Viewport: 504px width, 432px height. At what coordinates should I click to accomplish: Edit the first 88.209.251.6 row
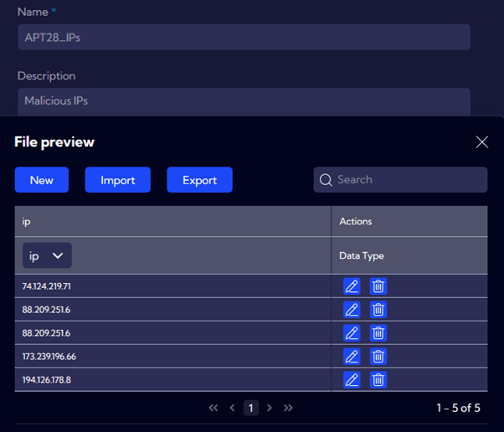[x=352, y=310]
